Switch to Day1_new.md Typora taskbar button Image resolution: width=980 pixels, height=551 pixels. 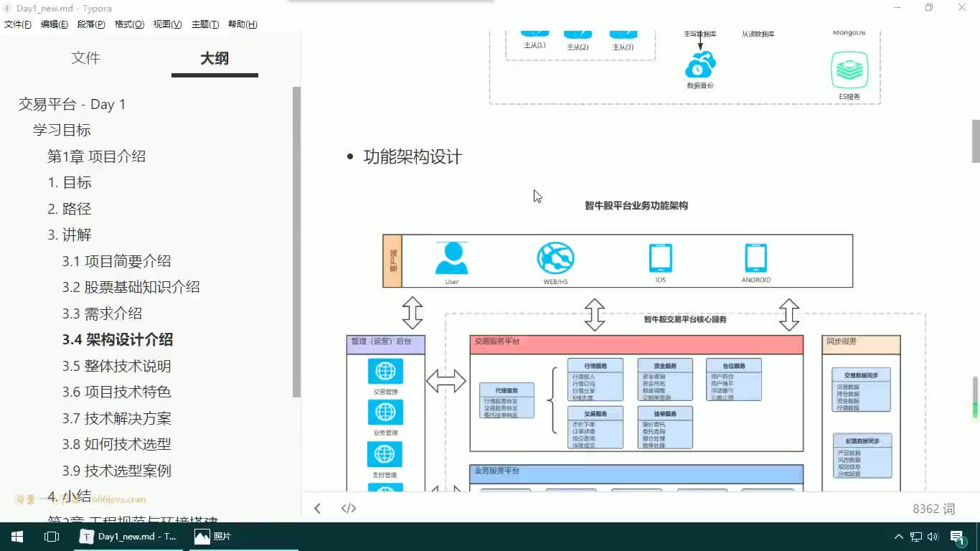[129, 536]
